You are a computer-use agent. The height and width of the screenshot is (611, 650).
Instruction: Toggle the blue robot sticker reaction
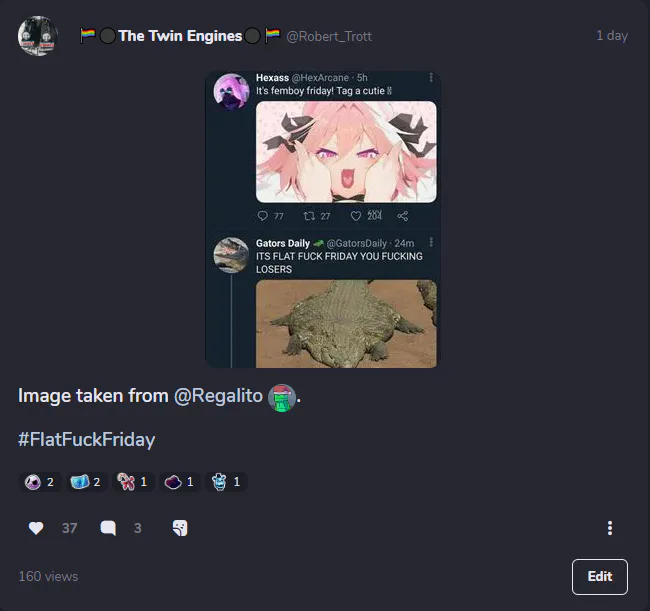[226, 482]
